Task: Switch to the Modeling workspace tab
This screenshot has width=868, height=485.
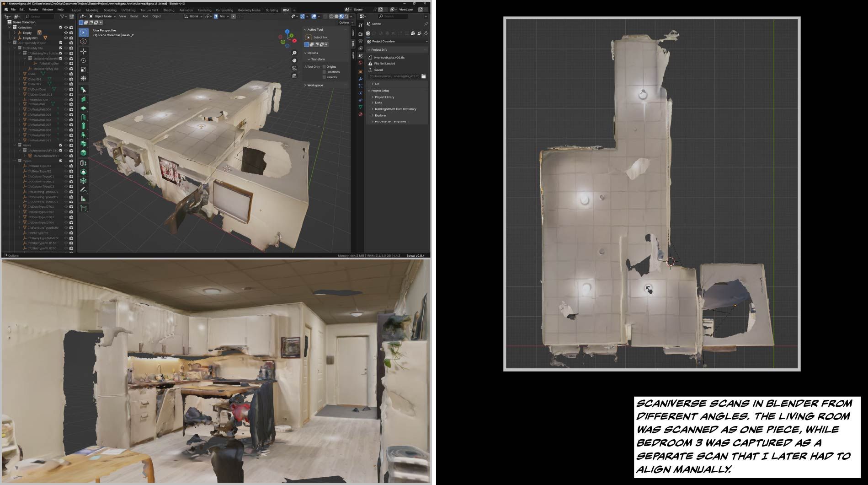Action: [92, 10]
